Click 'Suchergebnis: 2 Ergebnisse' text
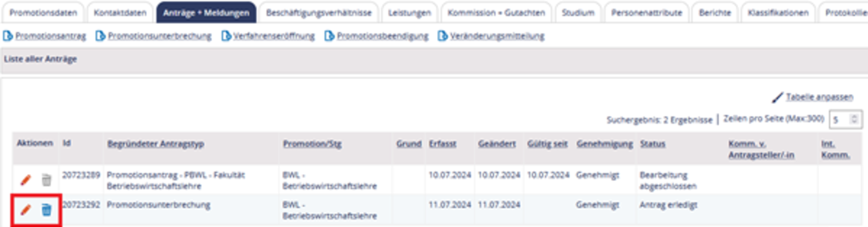This screenshot has width=868, height=227. 659,120
